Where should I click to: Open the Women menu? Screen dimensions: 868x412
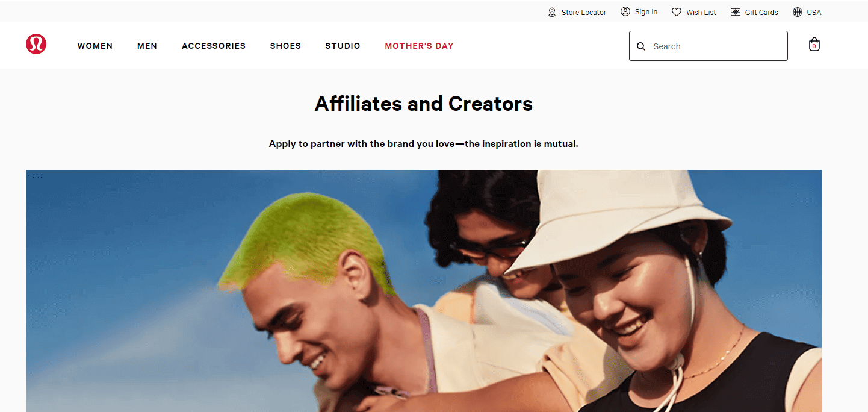(x=95, y=46)
